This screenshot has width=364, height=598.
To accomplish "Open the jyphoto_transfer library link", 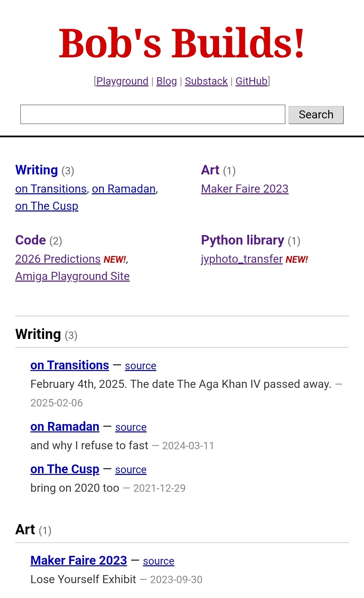I will pyautogui.click(x=242, y=259).
